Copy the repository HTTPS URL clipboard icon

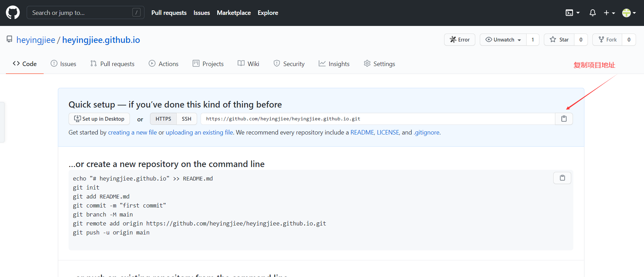(x=564, y=119)
